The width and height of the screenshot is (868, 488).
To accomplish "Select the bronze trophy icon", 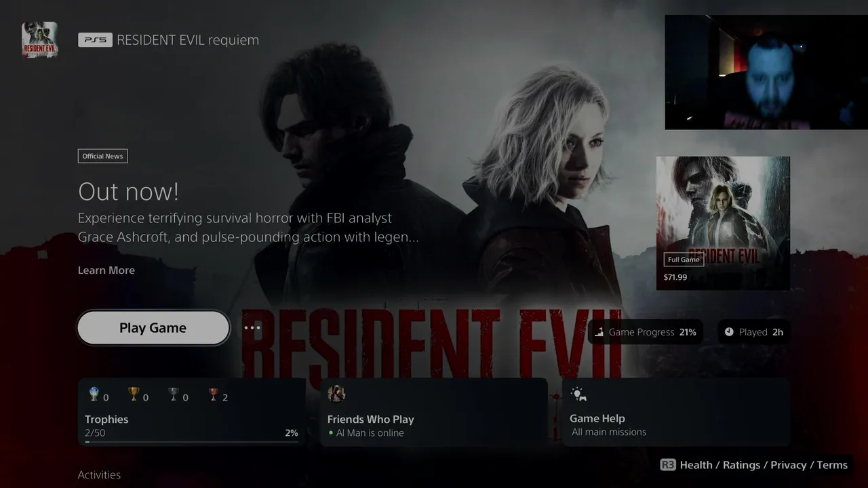I will point(214,394).
